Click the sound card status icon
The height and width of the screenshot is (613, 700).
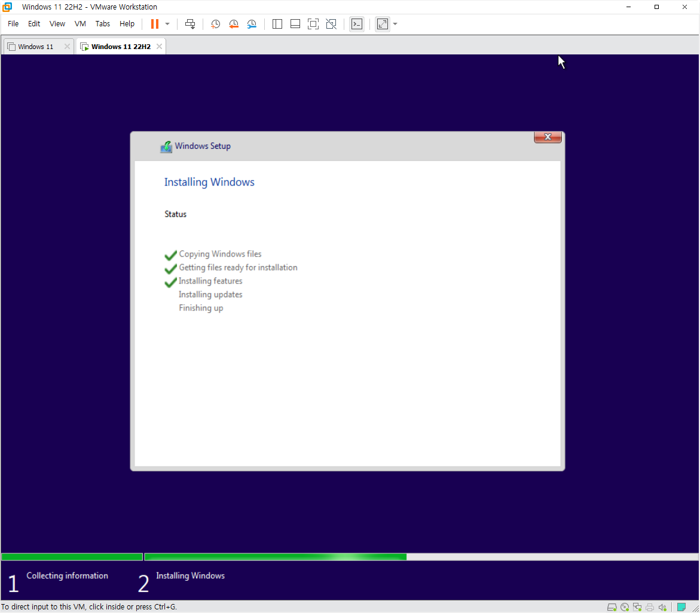click(662, 607)
